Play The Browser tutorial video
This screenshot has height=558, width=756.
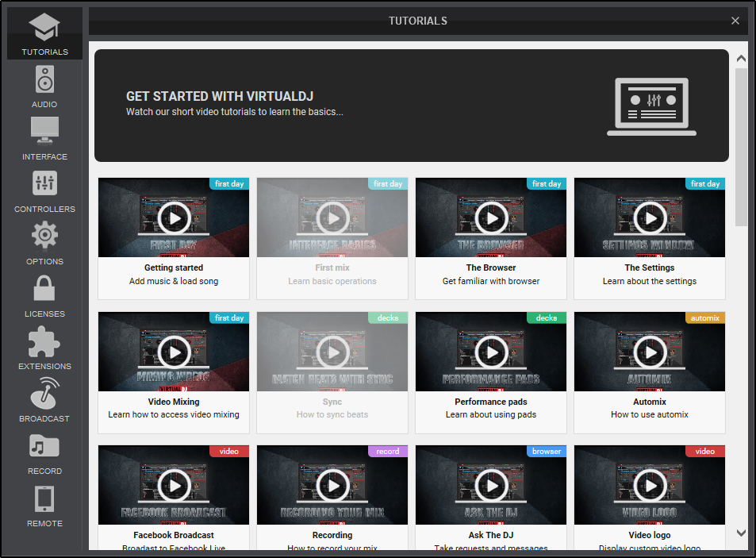pos(491,217)
